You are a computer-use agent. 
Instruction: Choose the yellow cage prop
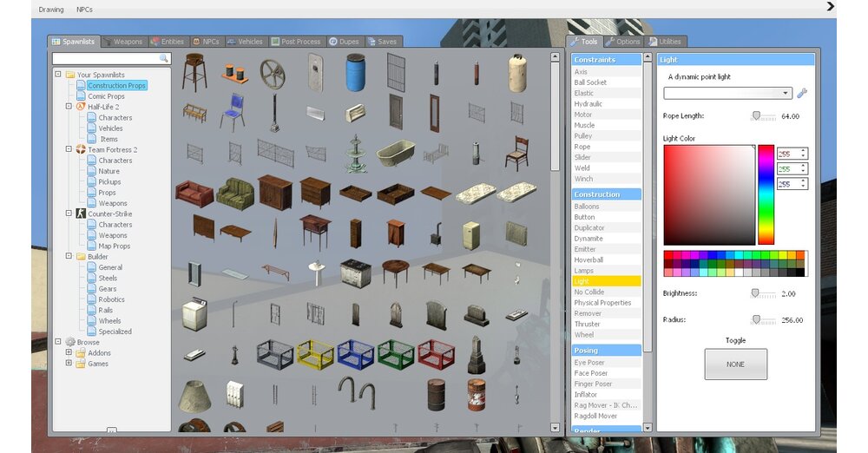click(x=315, y=353)
